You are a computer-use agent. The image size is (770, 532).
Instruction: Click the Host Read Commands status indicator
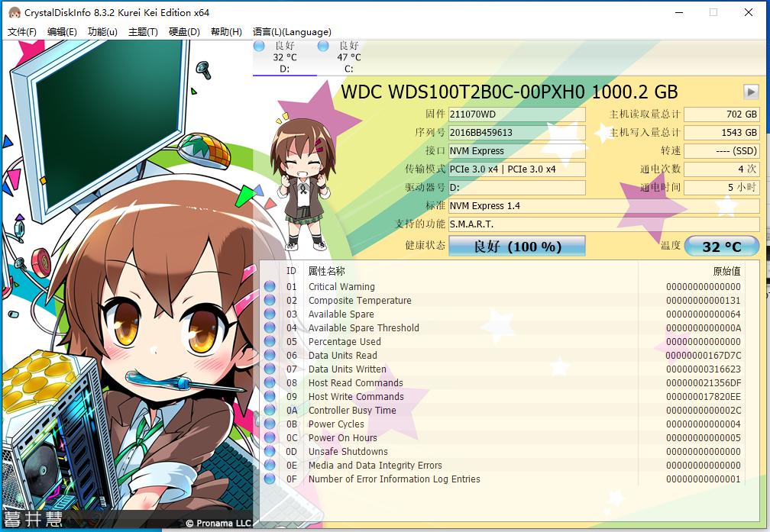pyautogui.click(x=269, y=382)
